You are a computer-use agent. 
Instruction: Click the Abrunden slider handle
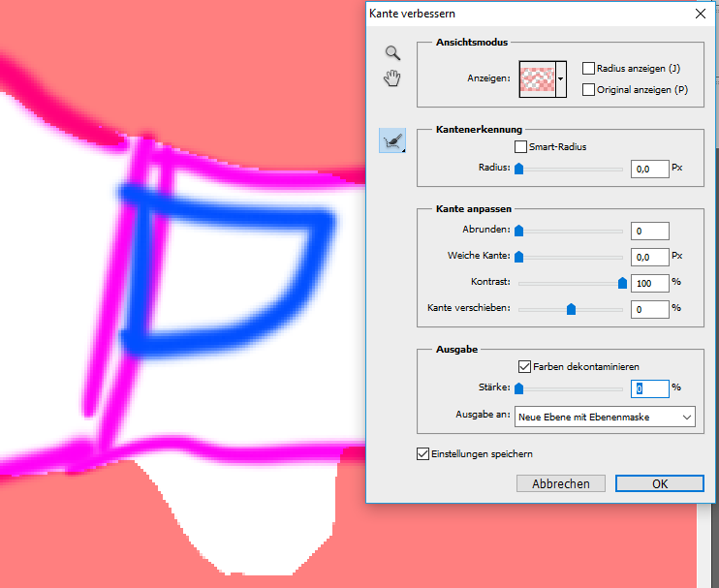point(518,231)
